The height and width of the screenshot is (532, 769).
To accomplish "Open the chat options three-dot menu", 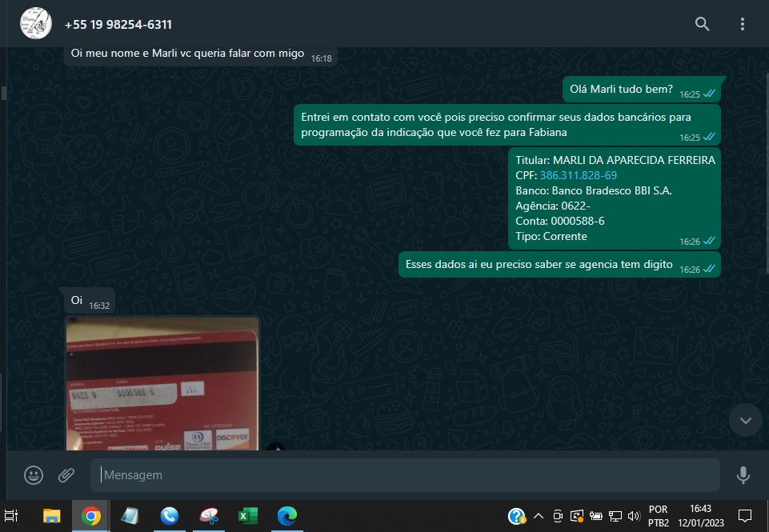I will (x=743, y=24).
